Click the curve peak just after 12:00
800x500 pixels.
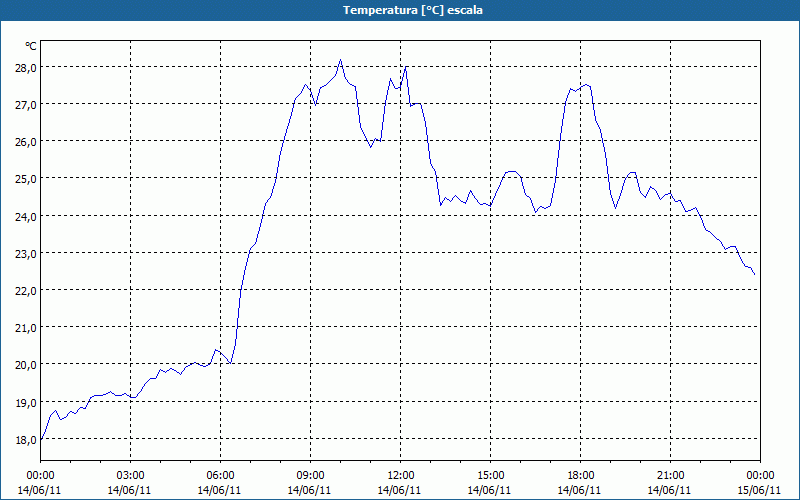tap(406, 67)
